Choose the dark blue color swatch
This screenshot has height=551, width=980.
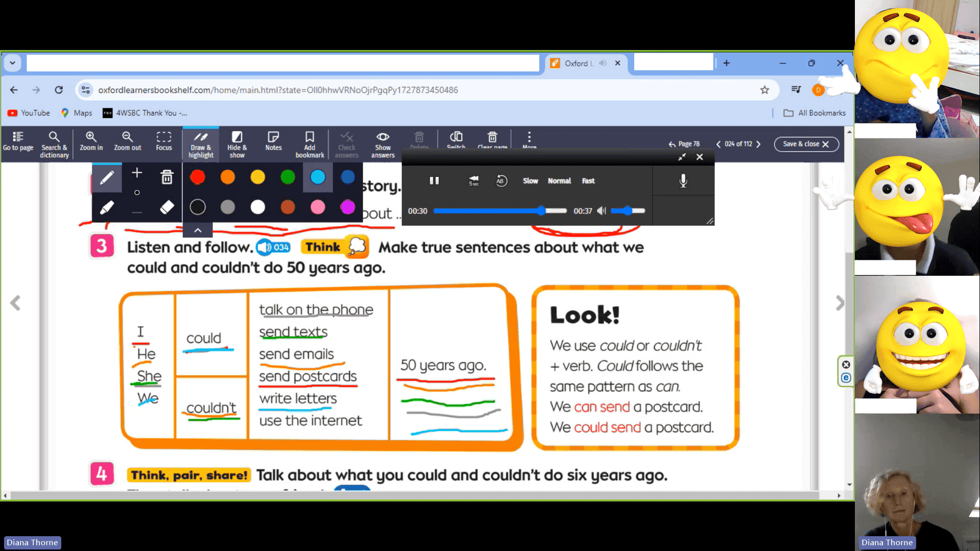pyautogui.click(x=348, y=177)
